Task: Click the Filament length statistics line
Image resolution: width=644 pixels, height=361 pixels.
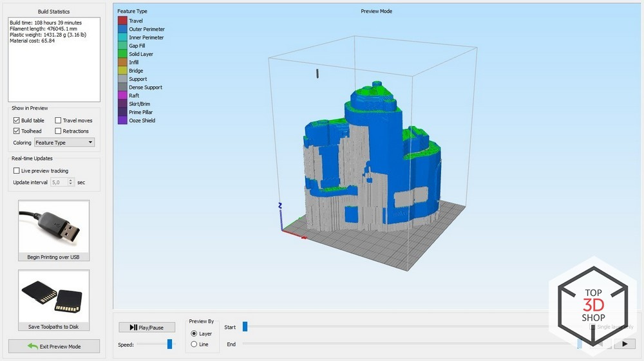Action: [43, 29]
